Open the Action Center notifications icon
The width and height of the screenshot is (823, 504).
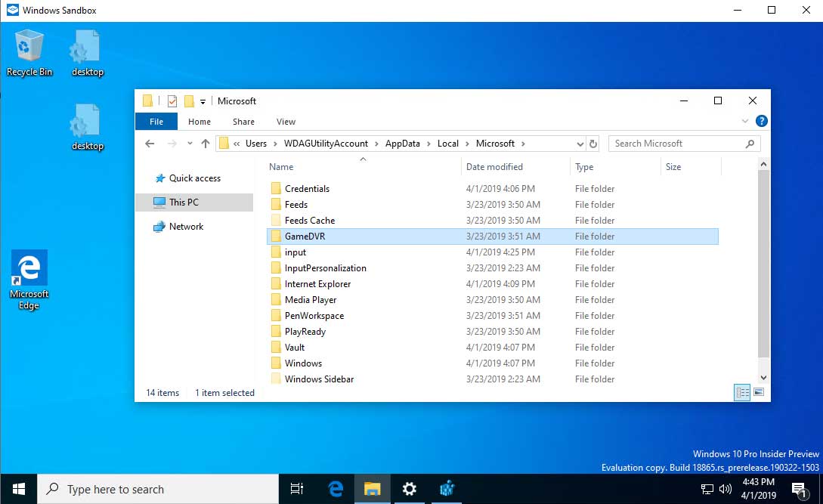click(x=800, y=490)
